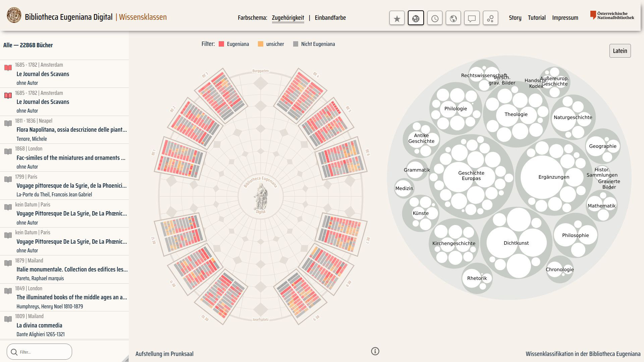Select the Zugehörigkeit color scheme
Image resolution: width=644 pixels, height=362 pixels.
[x=288, y=18]
